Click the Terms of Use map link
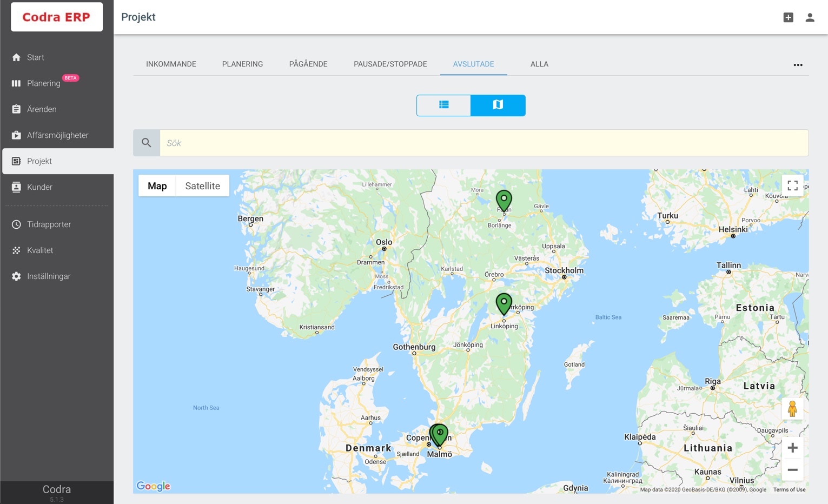This screenshot has height=504, width=828. click(x=789, y=489)
